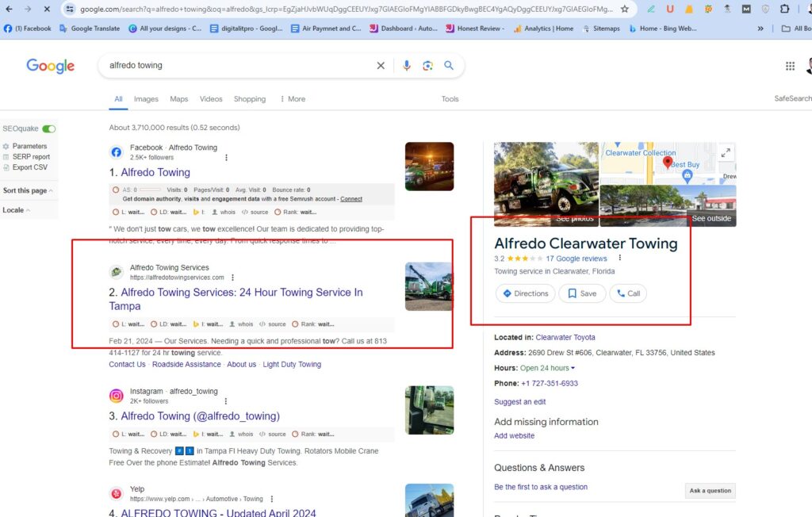Switch to the Shopping tab
The image size is (812, 517).
250,99
